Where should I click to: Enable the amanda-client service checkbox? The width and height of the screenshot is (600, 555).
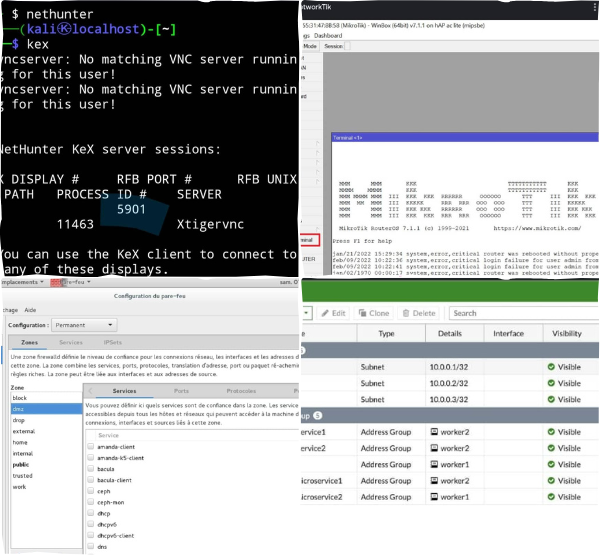point(90,446)
